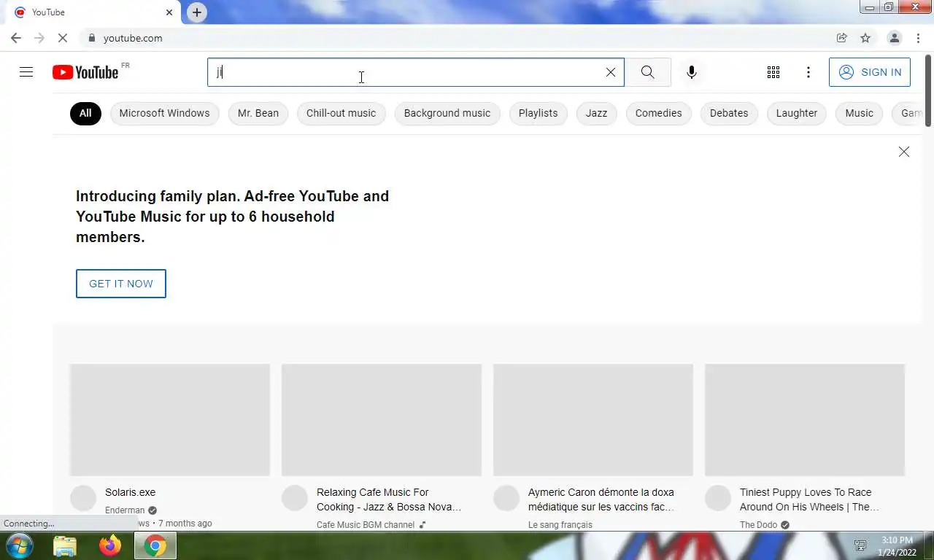Open Chrome's three-dot menu
934x560 pixels.
tap(918, 38)
